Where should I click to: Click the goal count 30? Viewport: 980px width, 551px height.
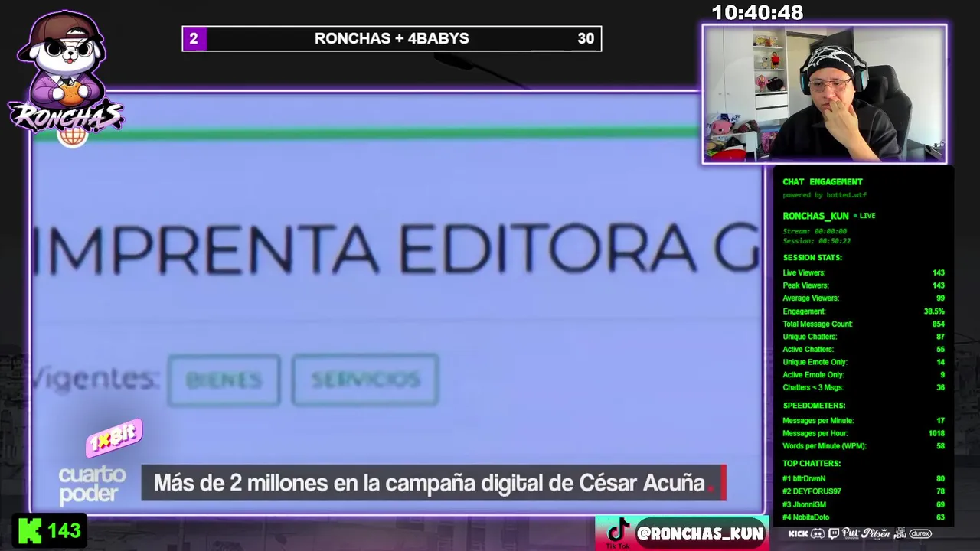pyautogui.click(x=586, y=38)
